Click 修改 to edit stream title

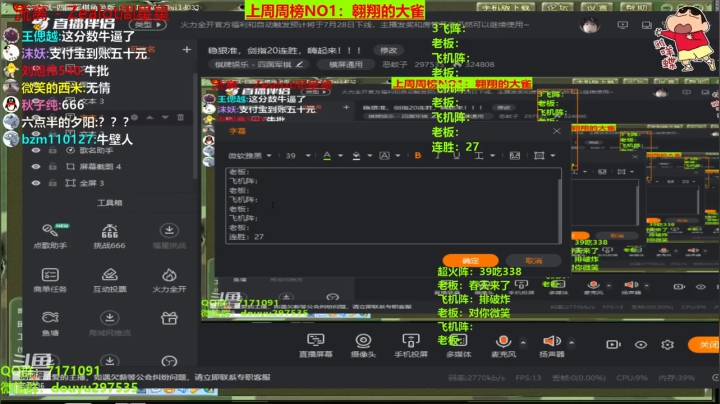point(388,50)
